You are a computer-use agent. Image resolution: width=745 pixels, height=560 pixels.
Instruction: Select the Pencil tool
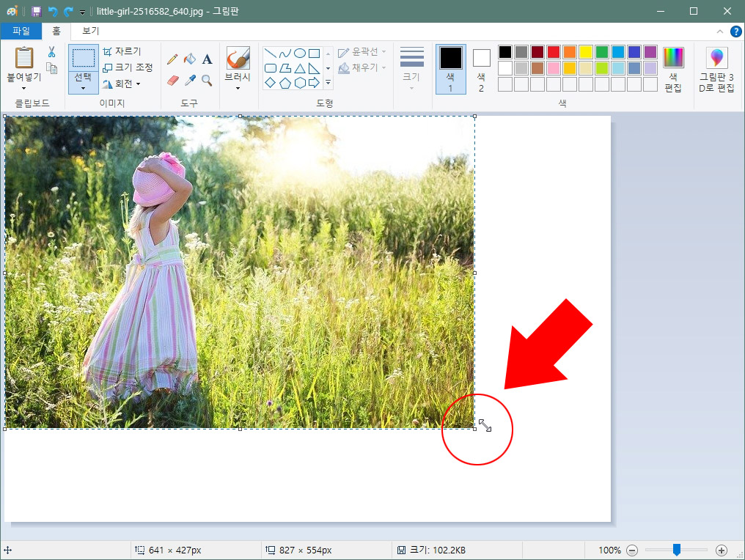[x=172, y=59]
